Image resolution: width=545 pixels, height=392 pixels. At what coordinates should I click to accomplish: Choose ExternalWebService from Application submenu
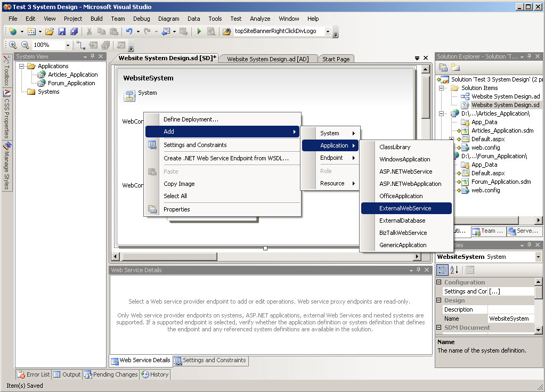tap(406, 208)
